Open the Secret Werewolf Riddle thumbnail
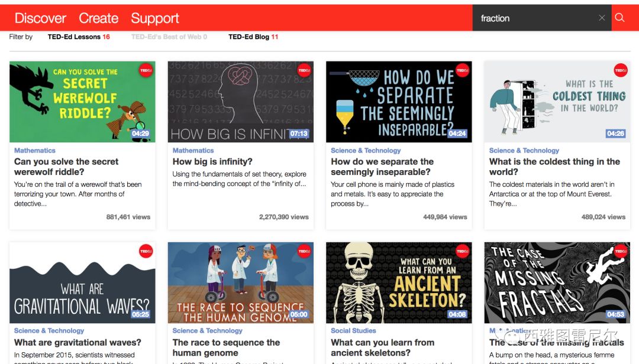Screen dimensions: 639x364 (x=82, y=102)
